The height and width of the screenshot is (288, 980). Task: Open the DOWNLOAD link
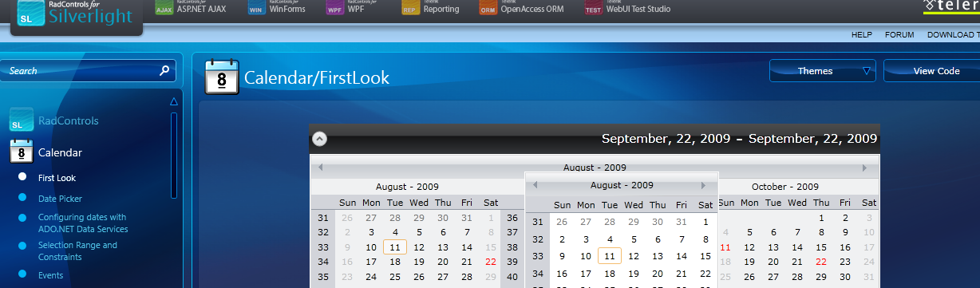tap(953, 34)
